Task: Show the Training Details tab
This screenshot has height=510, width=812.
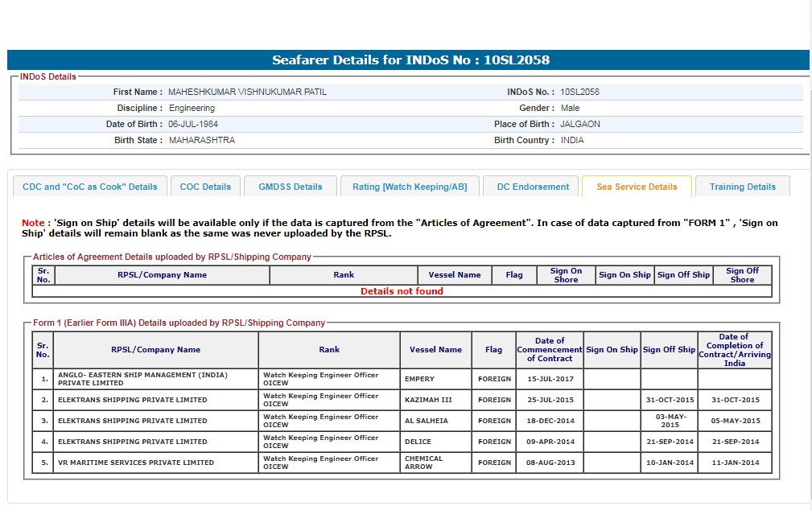Action: pyautogui.click(x=742, y=187)
